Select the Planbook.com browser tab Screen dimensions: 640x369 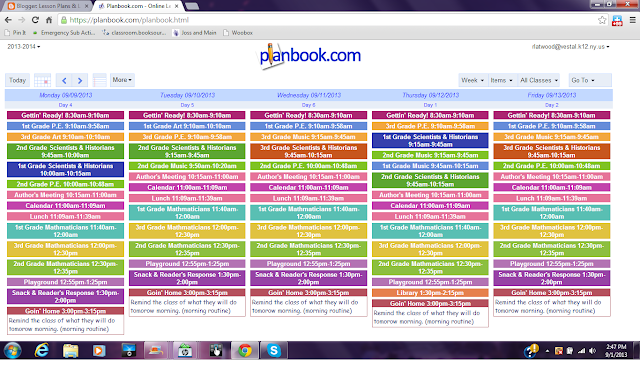139,6
